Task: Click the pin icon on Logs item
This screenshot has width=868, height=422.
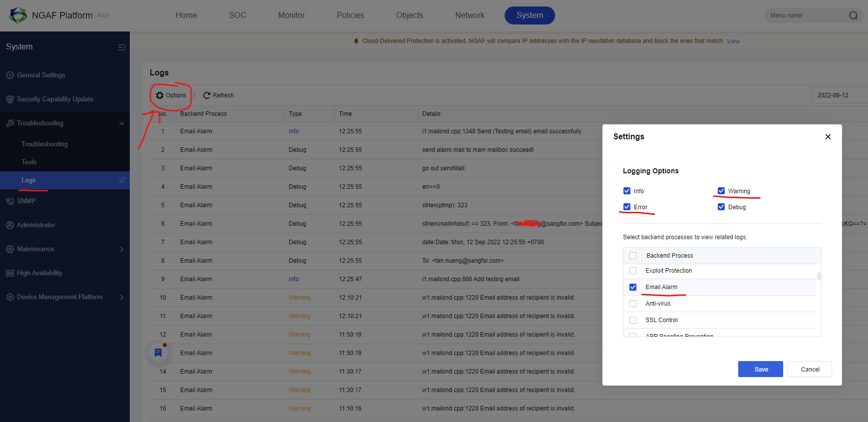Action: 121,180
